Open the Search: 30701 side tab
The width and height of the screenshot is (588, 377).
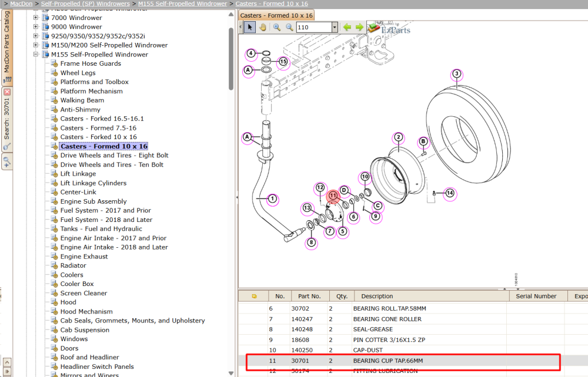click(x=7, y=119)
